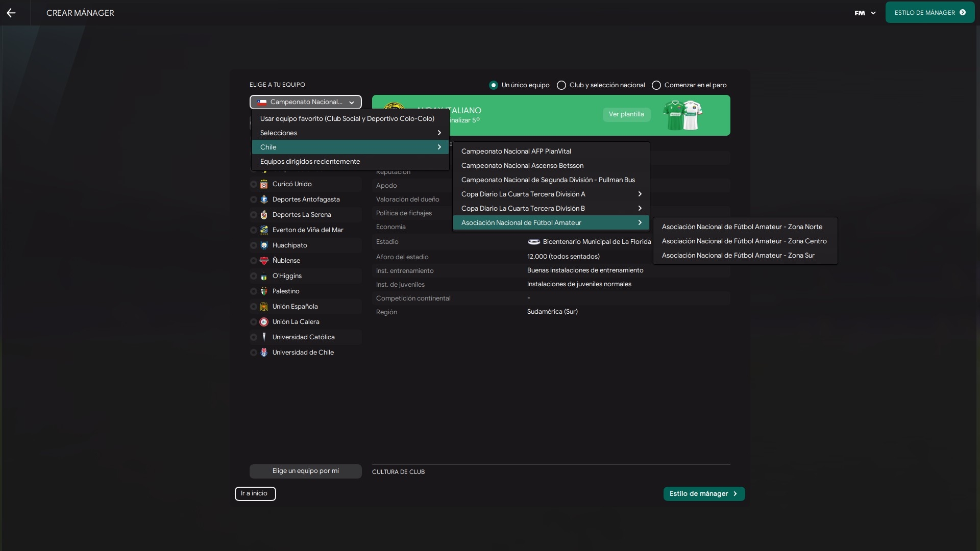980x551 pixels.
Task: Choose 'Usar equipo favorito' Colo-Colo option
Action: [x=350, y=118]
